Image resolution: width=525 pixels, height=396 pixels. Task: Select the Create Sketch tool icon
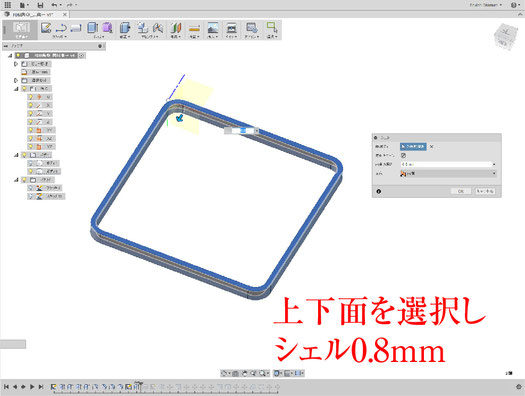coord(46,28)
